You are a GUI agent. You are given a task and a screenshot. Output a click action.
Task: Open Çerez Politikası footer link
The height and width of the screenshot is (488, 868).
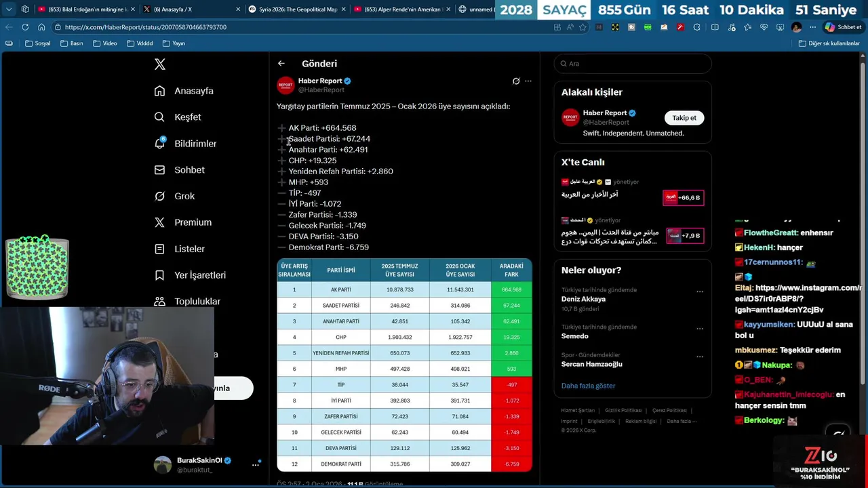coord(669,411)
